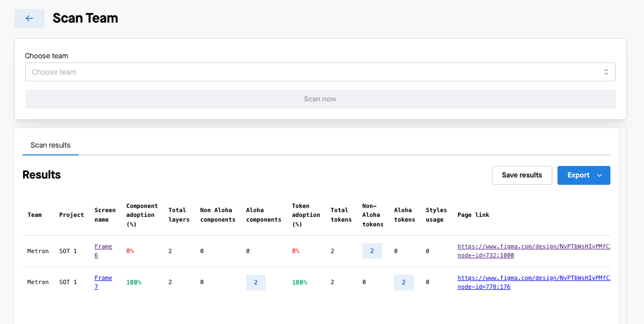This screenshot has height=324, width=644.
Task: Click the Aloha components column header
Action: click(264, 215)
